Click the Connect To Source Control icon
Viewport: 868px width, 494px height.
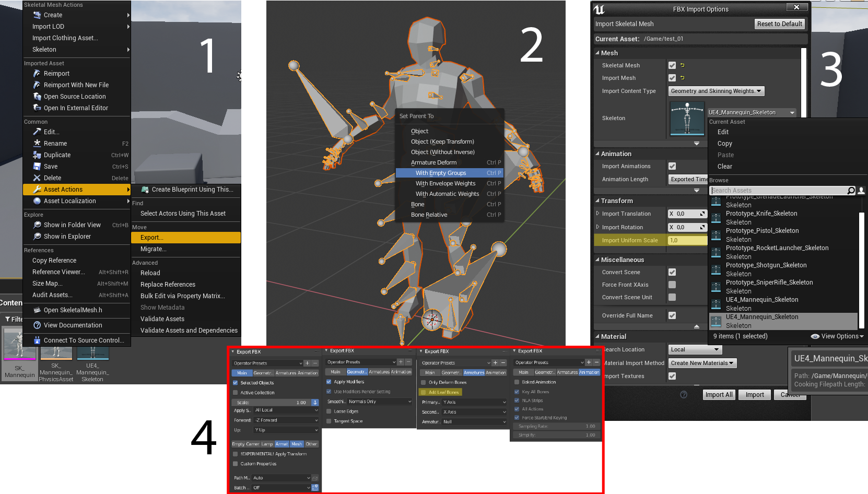(x=37, y=340)
